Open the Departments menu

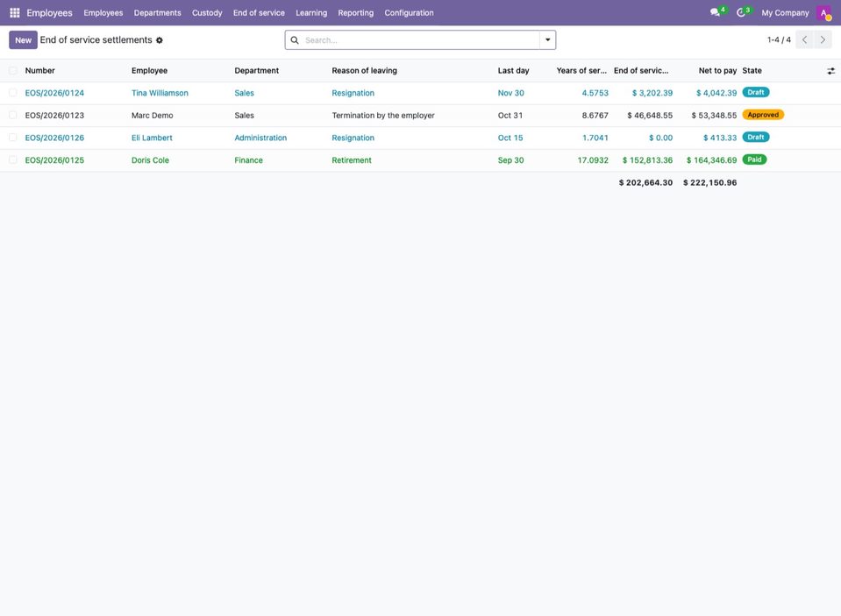click(157, 13)
